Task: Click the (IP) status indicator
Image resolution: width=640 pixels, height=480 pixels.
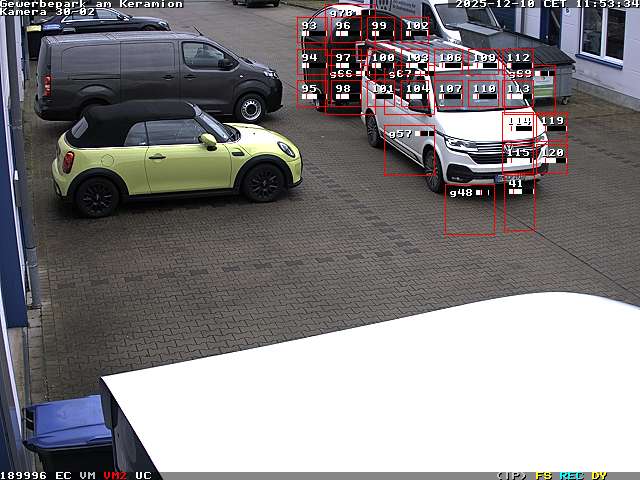Action: tap(511, 475)
